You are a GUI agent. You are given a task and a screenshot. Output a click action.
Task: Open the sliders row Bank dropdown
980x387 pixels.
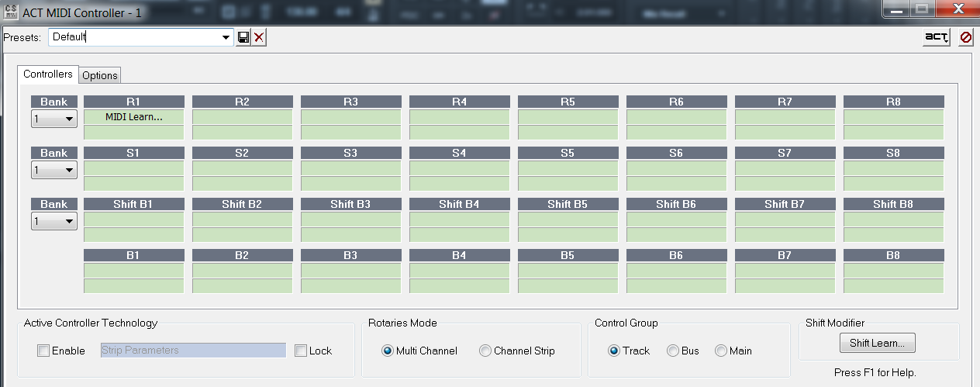54,170
